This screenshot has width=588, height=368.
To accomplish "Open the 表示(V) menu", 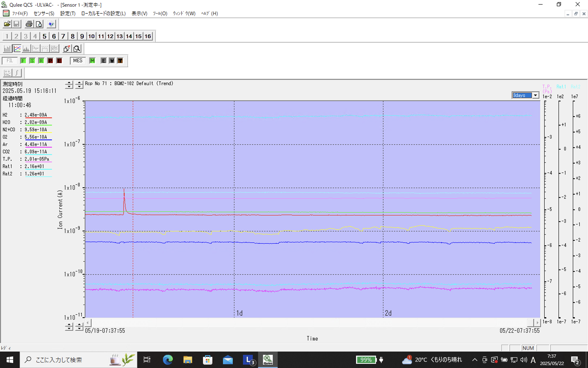I will coord(139,13).
